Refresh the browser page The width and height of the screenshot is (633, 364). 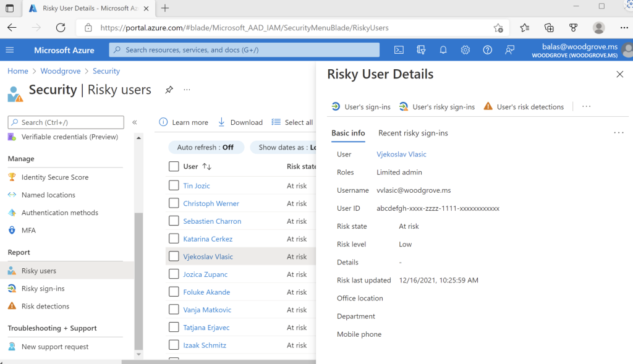click(x=61, y=27)
